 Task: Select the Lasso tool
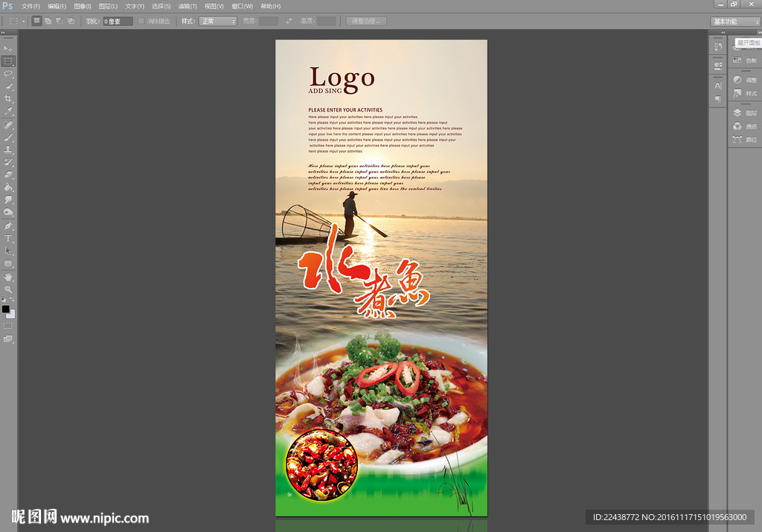[x=9, y=74]
